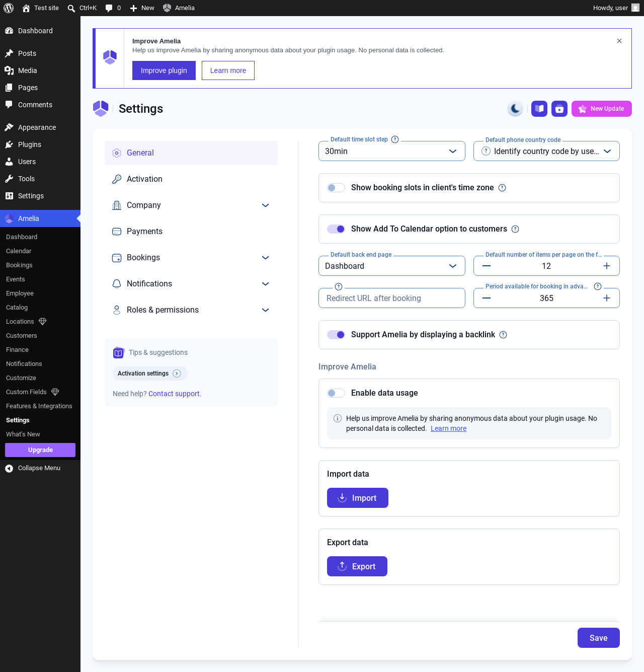Image resolution: width=644 pixels, height=672 pixels.
Task: Click help icon beside backlink option
Action: [x=503, y=335]
